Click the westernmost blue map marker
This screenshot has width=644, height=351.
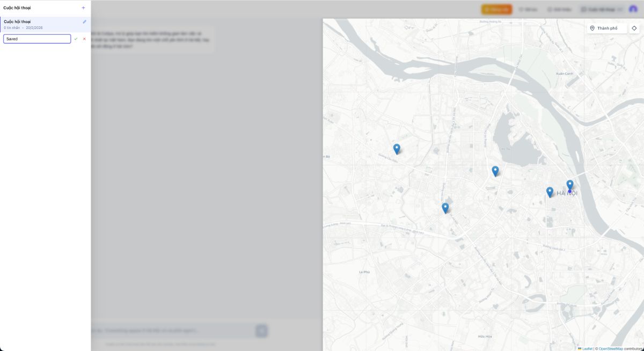(397, 148)
